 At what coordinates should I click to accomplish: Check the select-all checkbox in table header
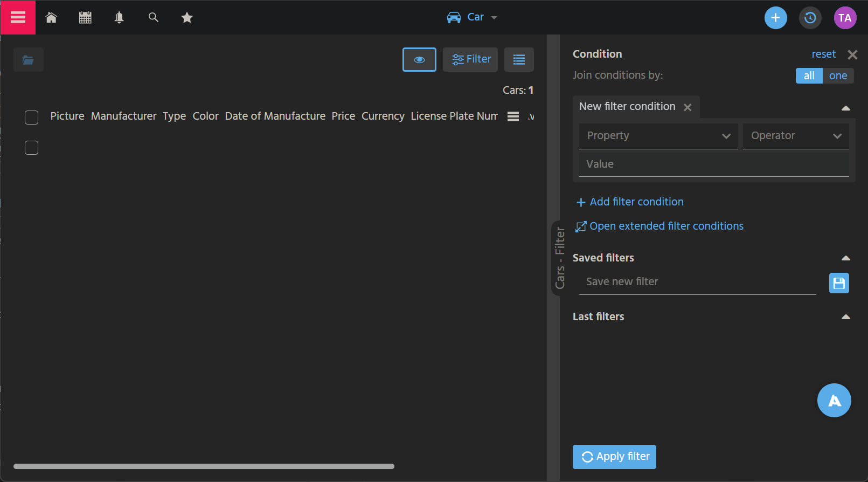32,118
